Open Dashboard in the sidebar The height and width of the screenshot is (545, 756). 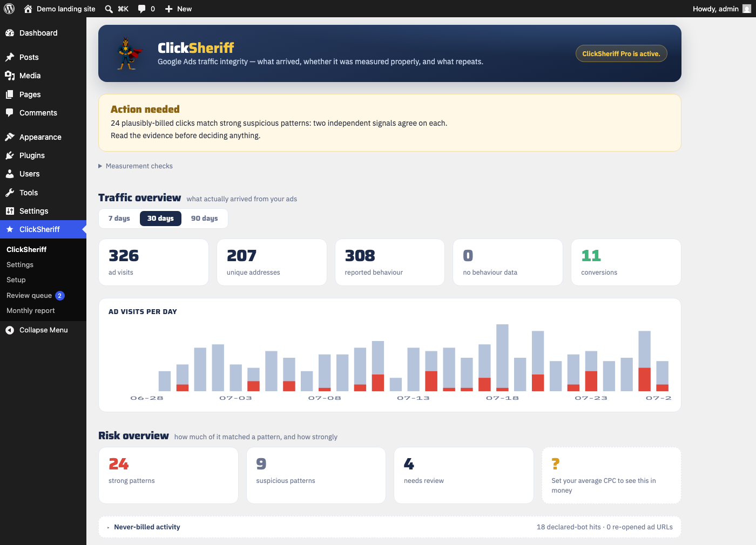pos(43,33)
